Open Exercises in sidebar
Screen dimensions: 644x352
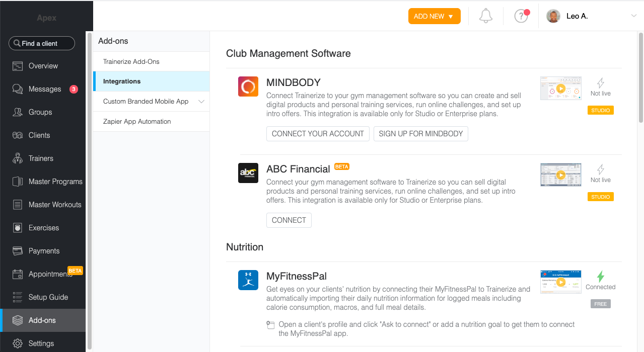(x=43, y=228)
